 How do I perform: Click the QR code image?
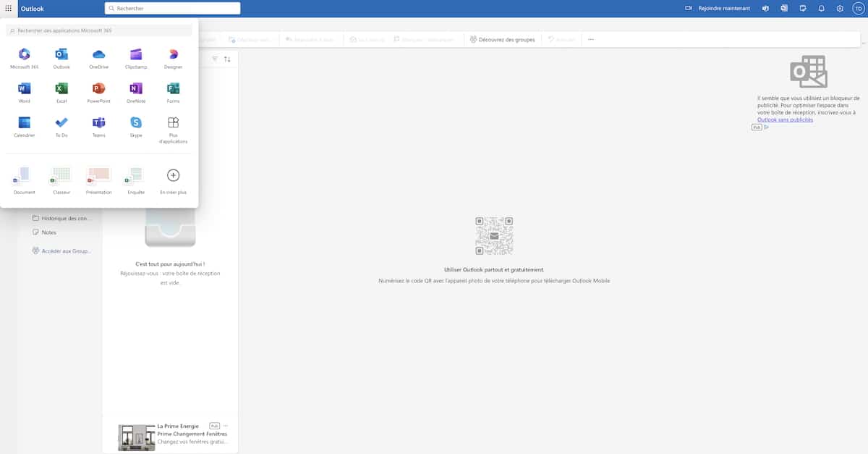[x=494, y=235]
